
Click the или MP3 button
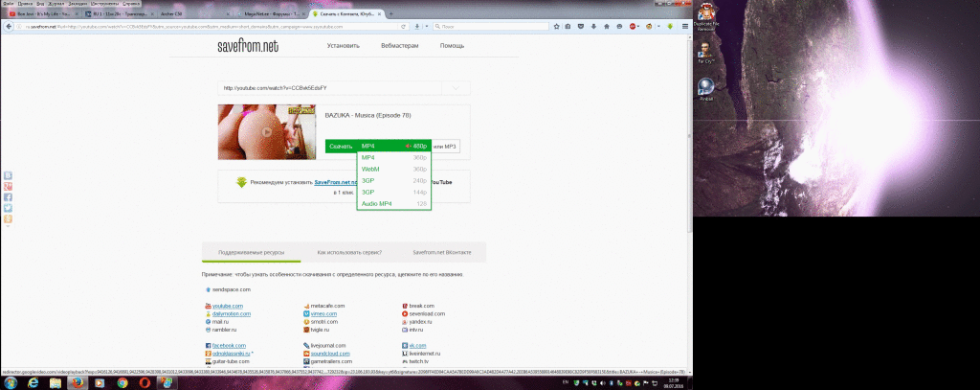[x=445, y=146]
